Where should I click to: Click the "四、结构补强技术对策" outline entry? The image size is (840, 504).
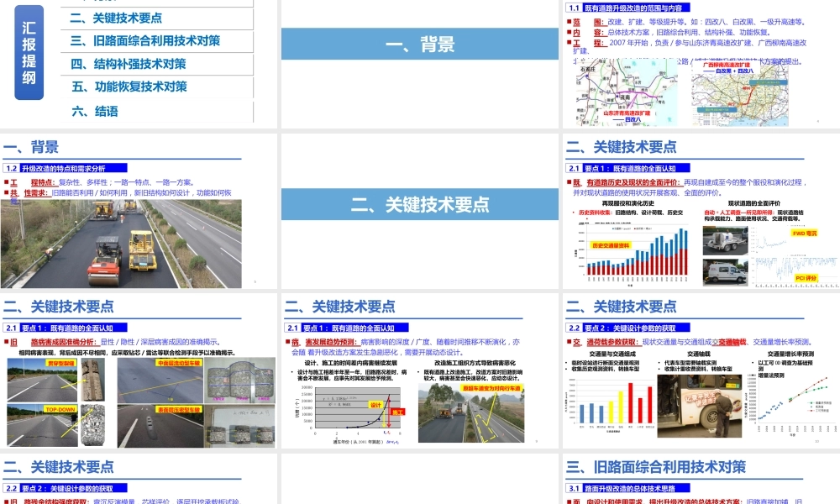(129, 64)
